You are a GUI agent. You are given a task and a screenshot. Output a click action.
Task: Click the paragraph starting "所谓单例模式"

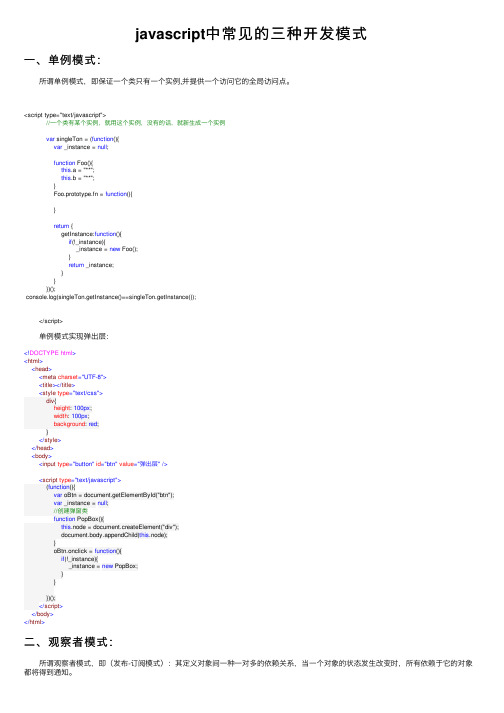coord(165,81)
